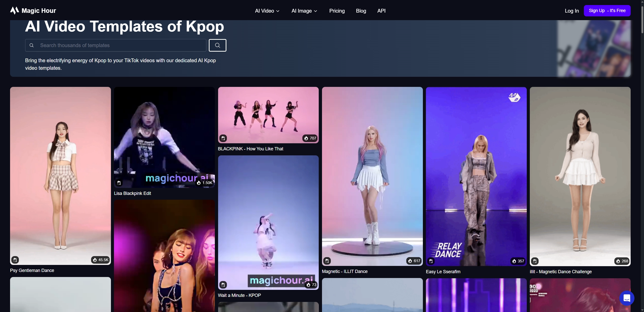Viewport: 644px width, 312px height.
Task: Open the chat bubble in the bottom corner
Action: point(627,298)
